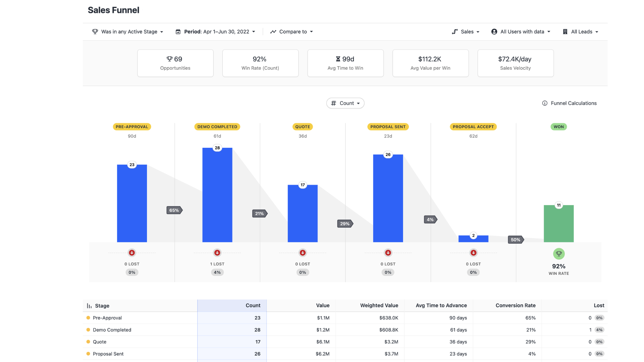Viewport: 644px width, 362px height.
Task: Click the red lost arrow under Proposal Sent
Action: coord(388,253)
